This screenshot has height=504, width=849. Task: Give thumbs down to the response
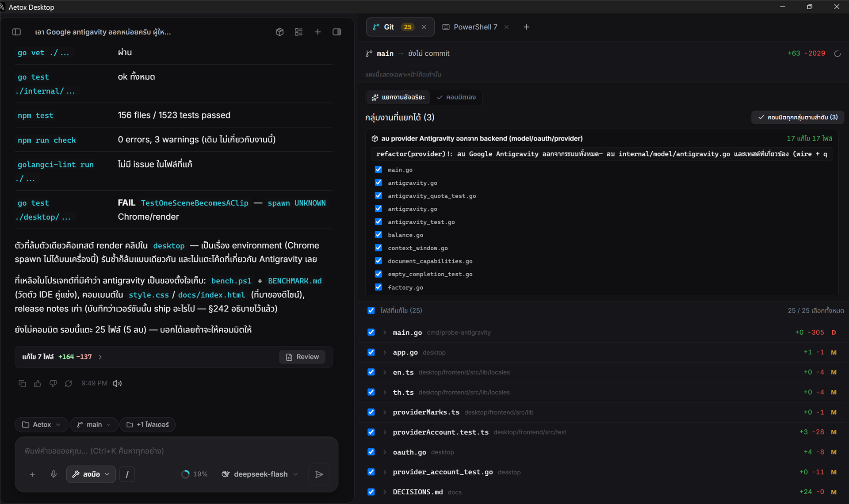(53, 383)
